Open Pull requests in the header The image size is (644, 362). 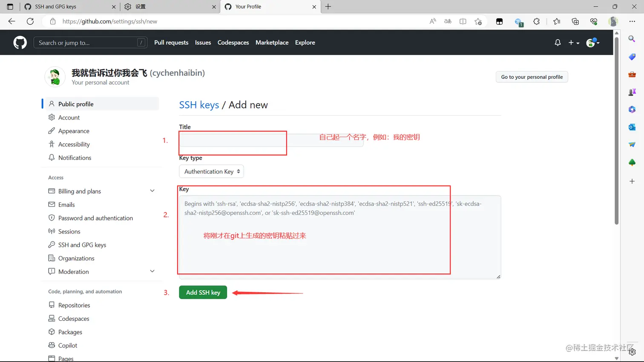tap(171, 43)
